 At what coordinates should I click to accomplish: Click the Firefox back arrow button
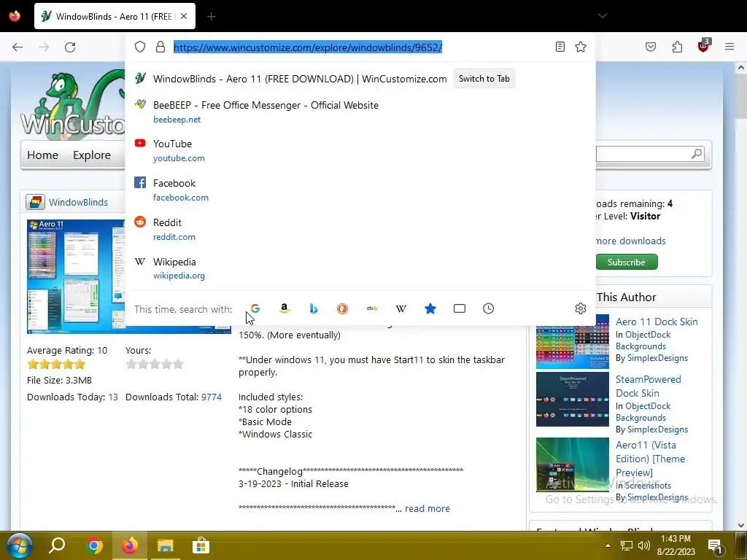(x=18, y=47)
